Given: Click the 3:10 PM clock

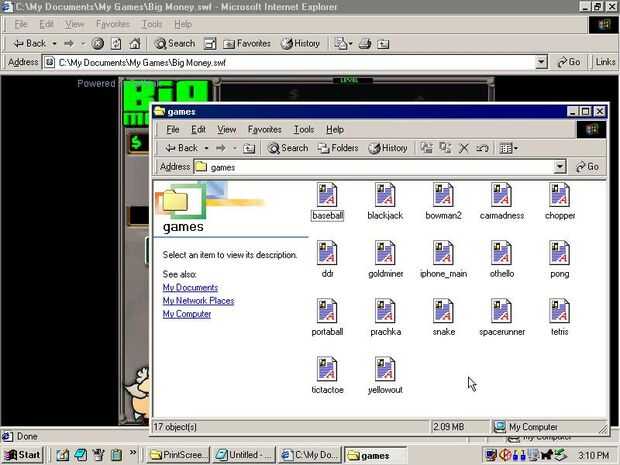Looking at the screenshot, I should pyautogui.click(x=593, y=455).
